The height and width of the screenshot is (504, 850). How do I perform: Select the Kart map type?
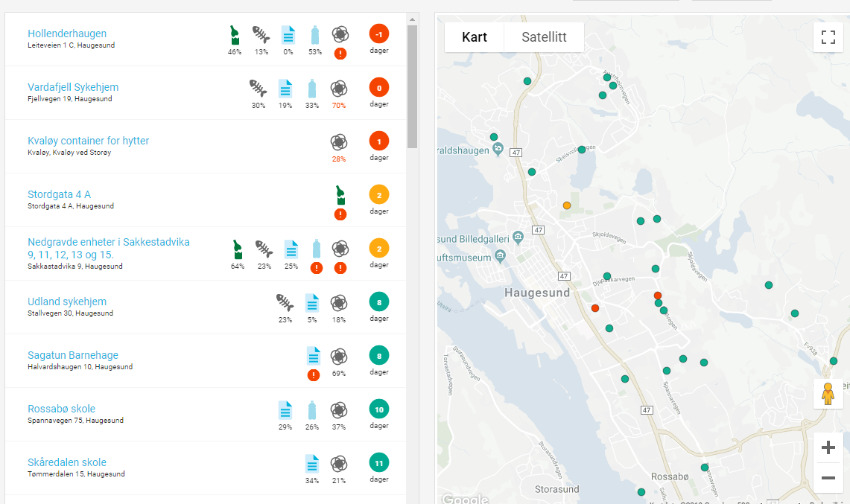[475, 37]
